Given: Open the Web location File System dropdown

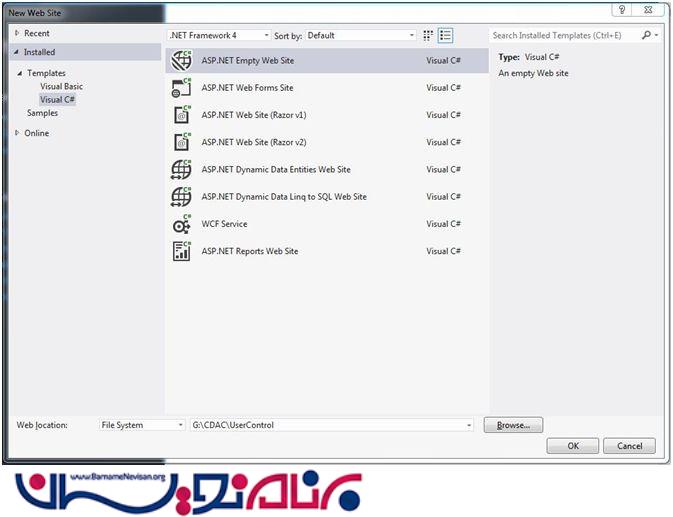Looking at the screenshot, I should tap(142, 425).
